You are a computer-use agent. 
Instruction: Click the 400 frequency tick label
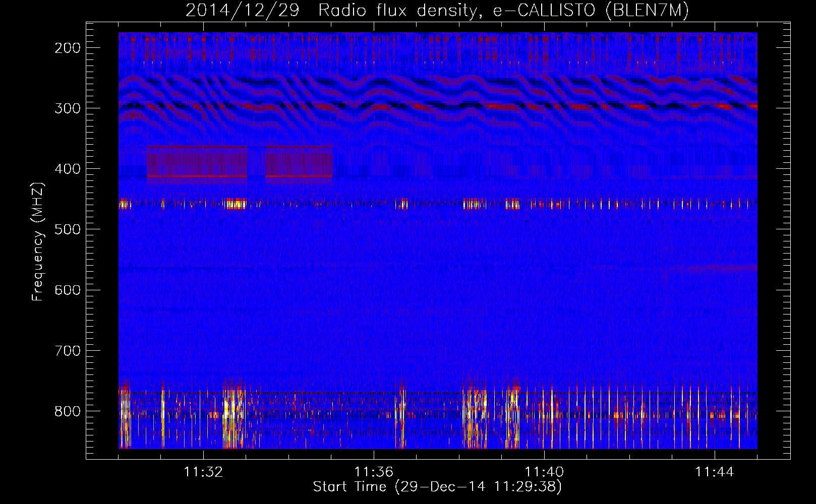pyautogui.click(x=68, y=169)
